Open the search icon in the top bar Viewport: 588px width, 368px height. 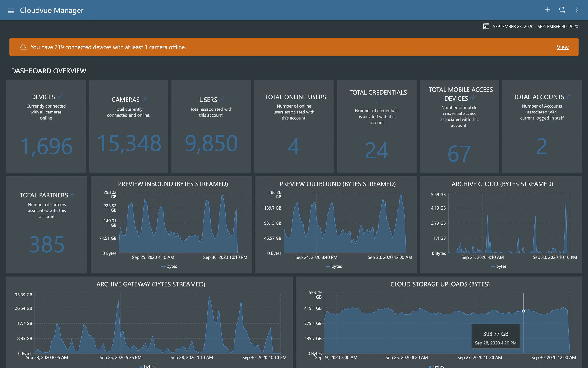(562, 10)
